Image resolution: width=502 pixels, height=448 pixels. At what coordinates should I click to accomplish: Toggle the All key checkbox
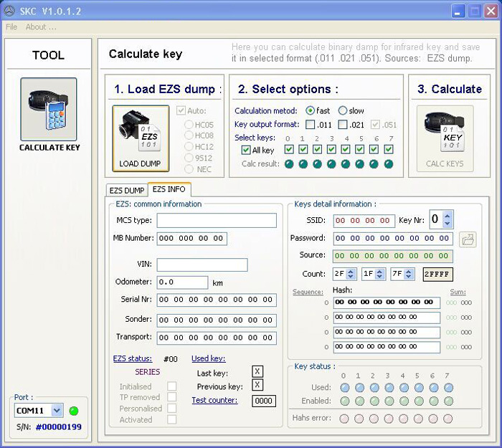click(246, 150)
